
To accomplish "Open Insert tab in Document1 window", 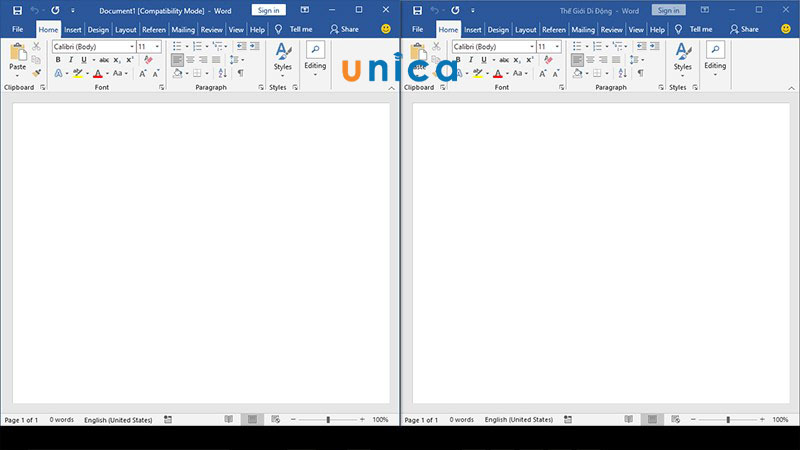I will coord(73,29).
